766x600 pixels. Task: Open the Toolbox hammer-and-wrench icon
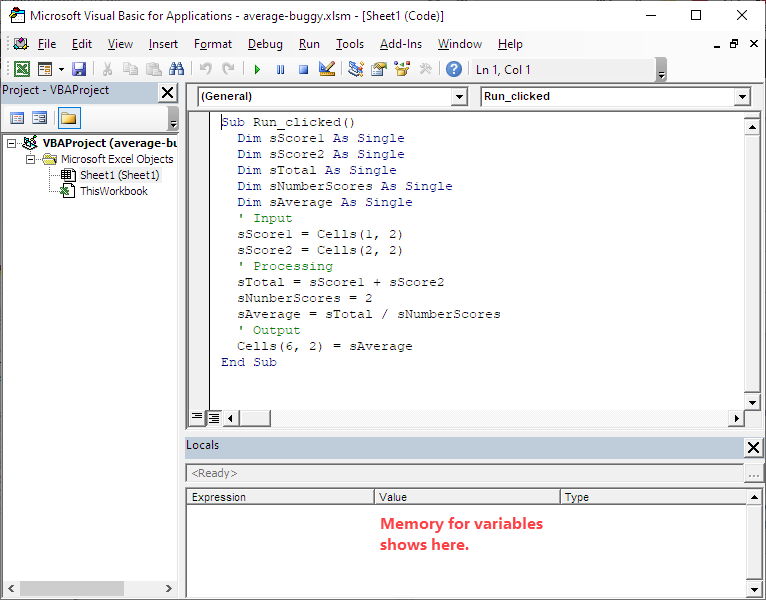coord(426,69)
